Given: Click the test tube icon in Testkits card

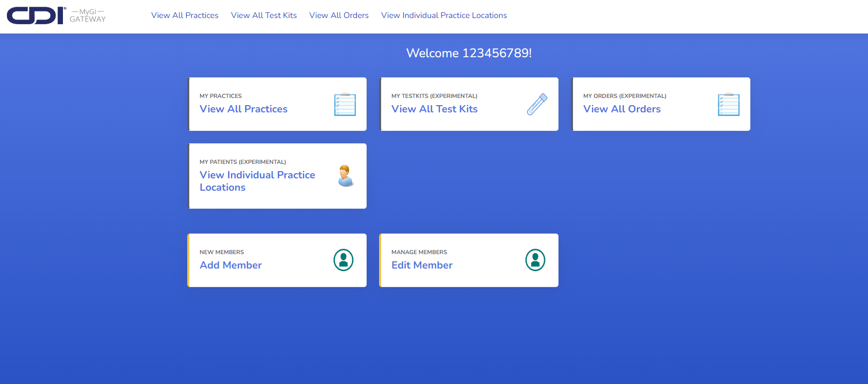Looking at the screenshot, I should [537, 104].
